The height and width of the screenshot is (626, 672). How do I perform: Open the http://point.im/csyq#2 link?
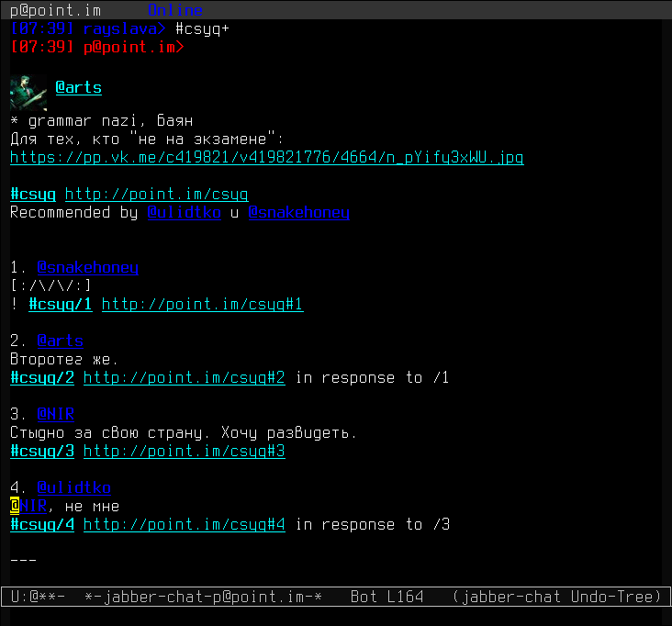(x=185, y=378)
